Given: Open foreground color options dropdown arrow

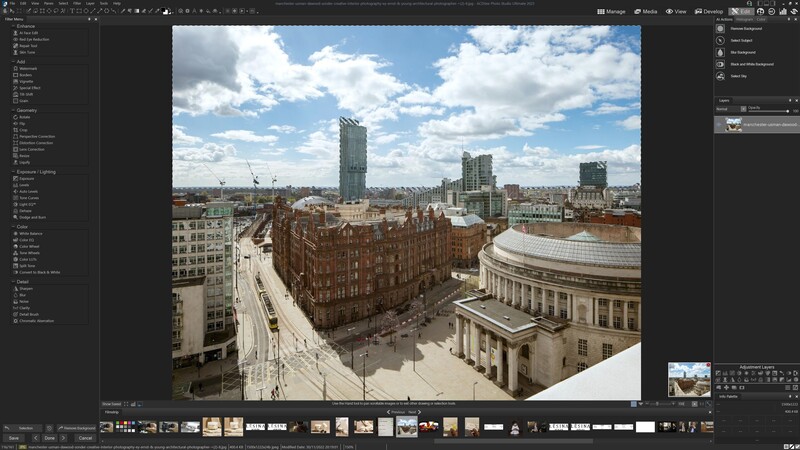Looking at the screenshot, I should coord(171,12).
